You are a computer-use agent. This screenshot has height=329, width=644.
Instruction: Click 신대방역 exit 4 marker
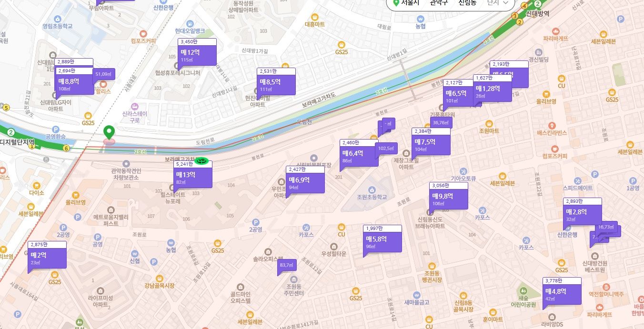point(524,6)
